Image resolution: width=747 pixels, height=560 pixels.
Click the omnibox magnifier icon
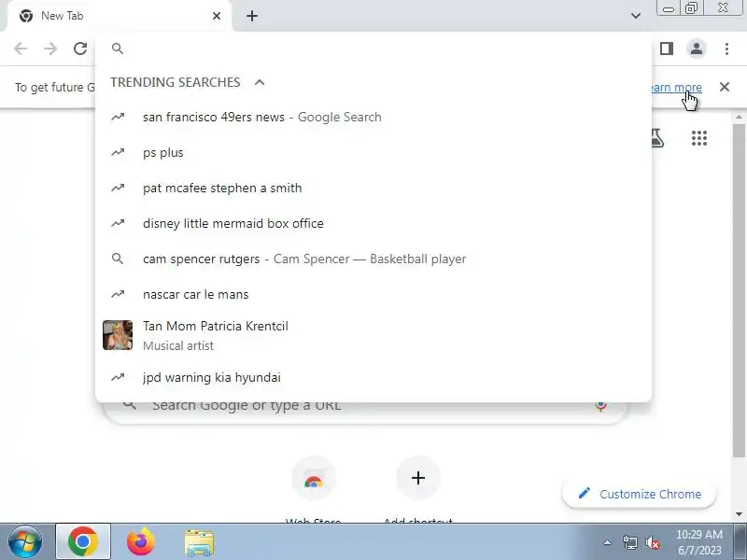(118, 49)
